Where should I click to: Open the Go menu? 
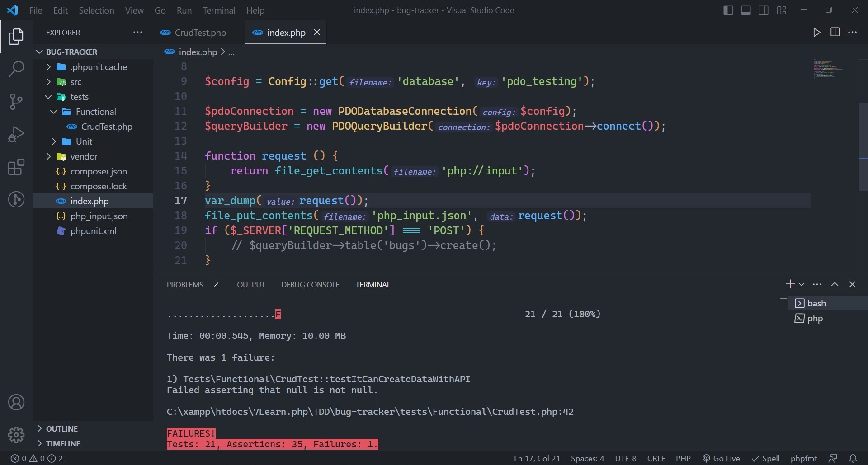pyautogui.click(x=160, y=10)
